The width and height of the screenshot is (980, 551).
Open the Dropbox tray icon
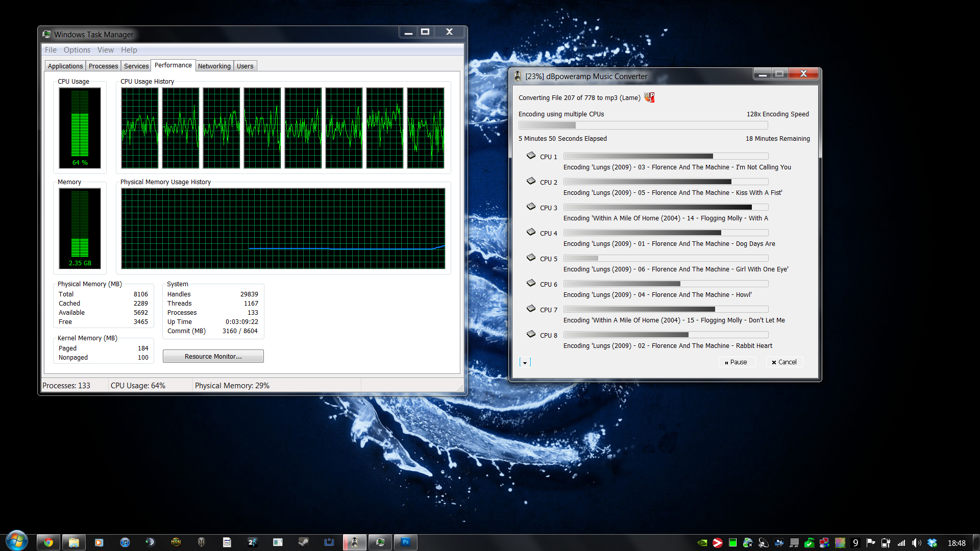(x=932, y=543)
